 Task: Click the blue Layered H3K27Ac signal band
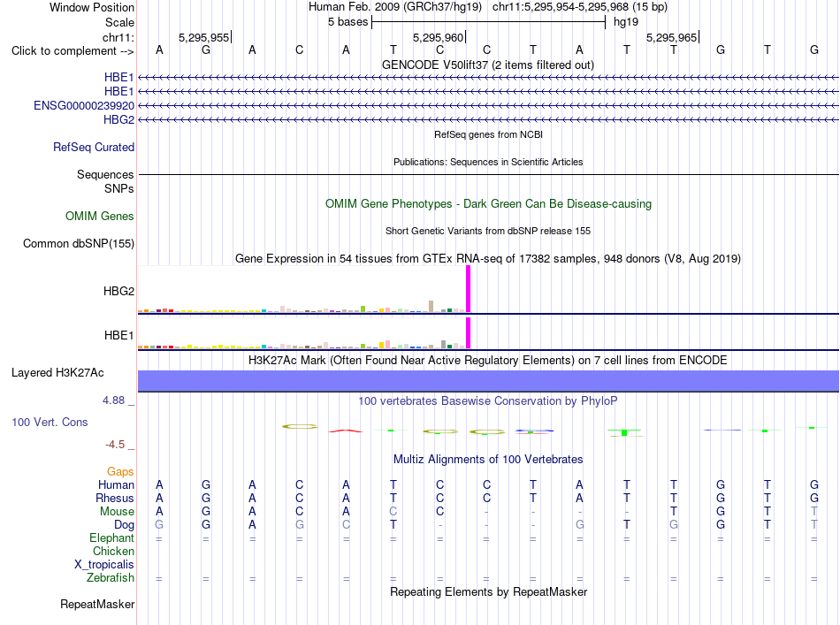click(489, 381)
